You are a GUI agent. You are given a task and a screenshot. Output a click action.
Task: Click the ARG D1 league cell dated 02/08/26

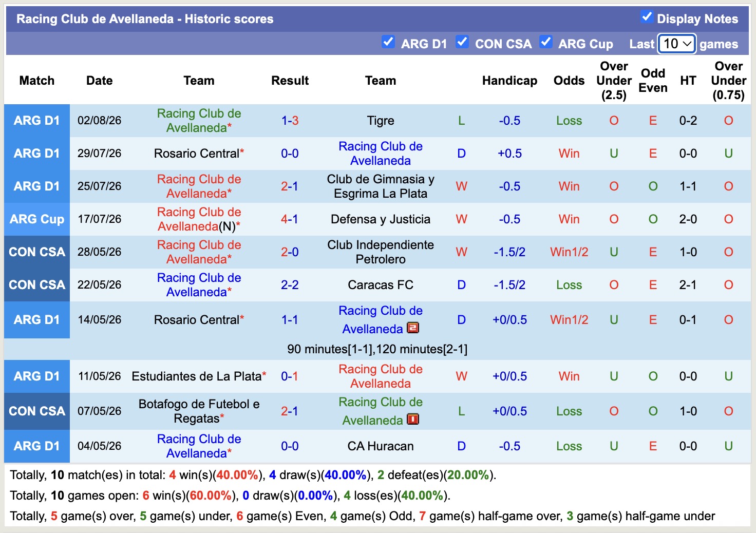(x=37, y=121)
